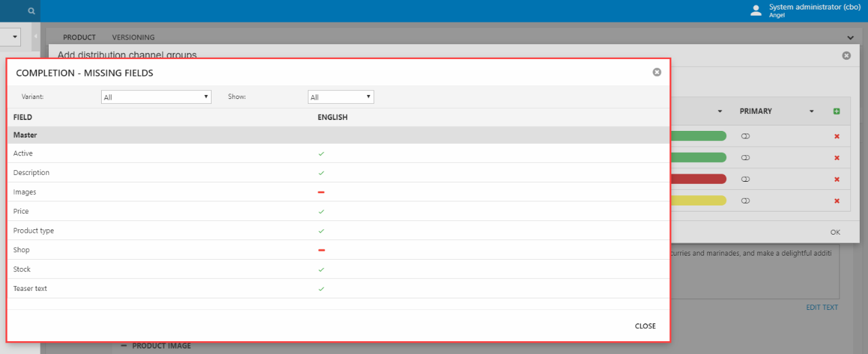Click the user profile icon
Viewport: 868px width, 354px height.
[x=756, y=11]
